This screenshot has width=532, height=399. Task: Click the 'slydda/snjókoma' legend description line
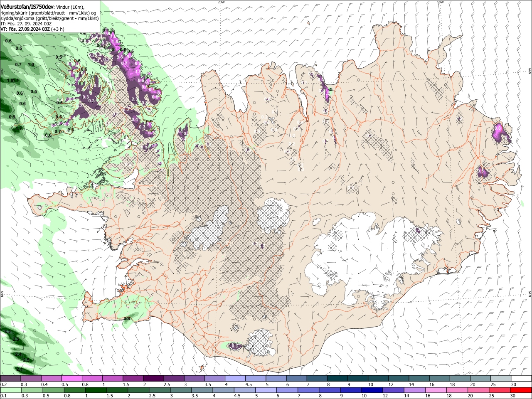coord(49,18)
